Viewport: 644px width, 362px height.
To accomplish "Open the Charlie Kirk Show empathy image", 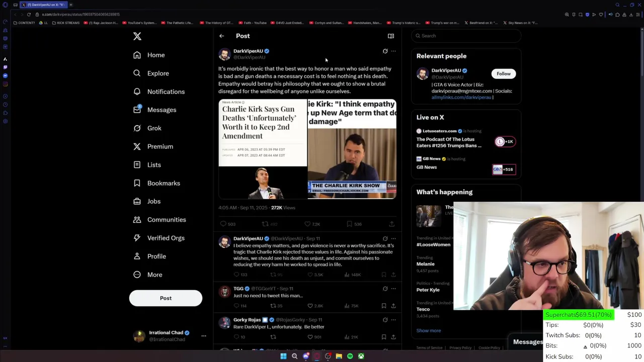I will click(352, 149).
